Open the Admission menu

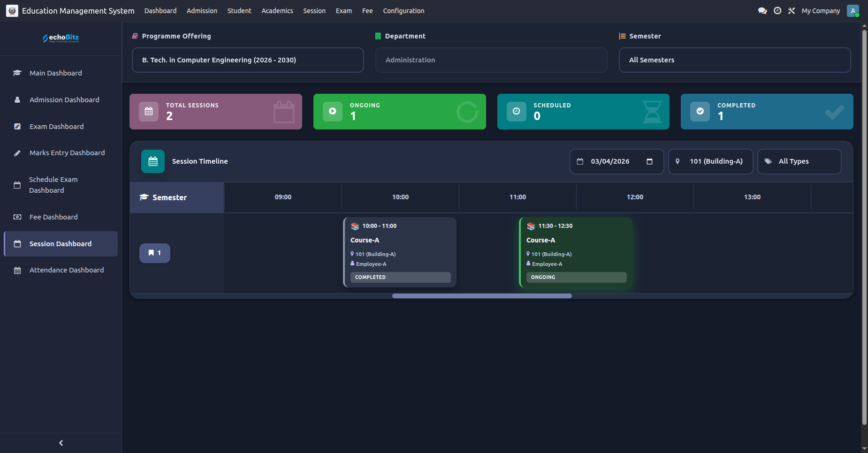202,11
